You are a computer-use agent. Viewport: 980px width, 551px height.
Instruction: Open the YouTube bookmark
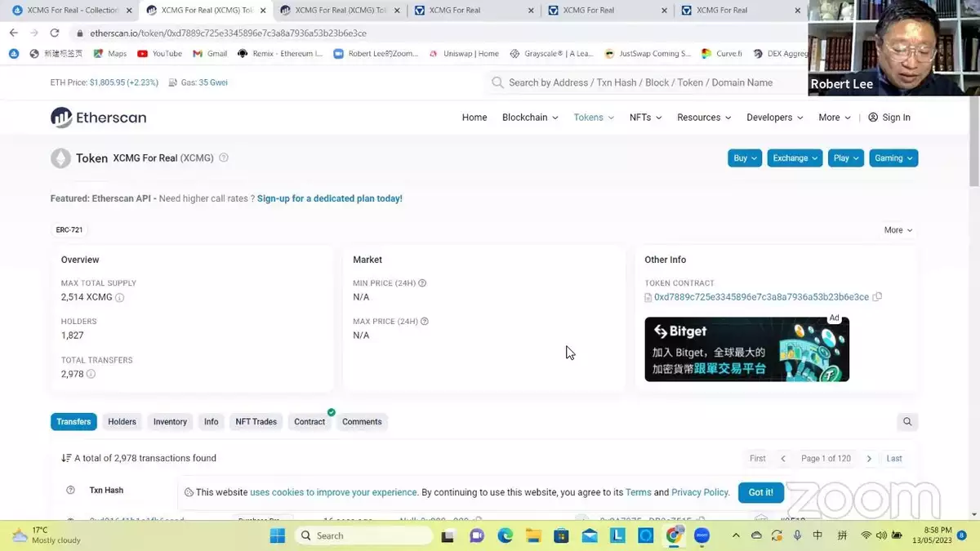coord(160,53)
